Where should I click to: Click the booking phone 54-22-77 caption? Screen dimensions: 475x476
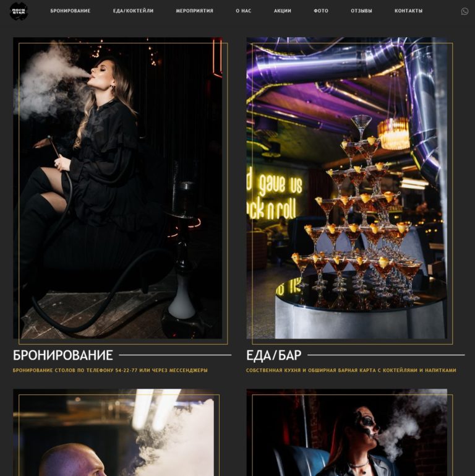110,370
